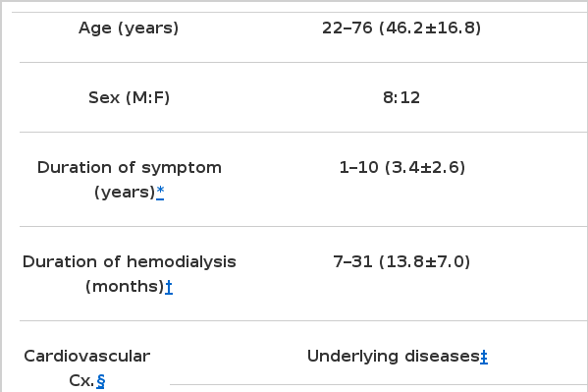
Task: Open the asterisk footnote after Duration of symptom
Action: pyautogui.click(x=160, y=192)
